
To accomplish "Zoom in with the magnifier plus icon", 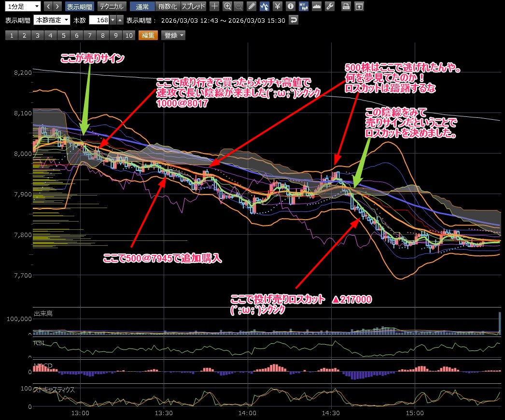I will click(227, 6).
